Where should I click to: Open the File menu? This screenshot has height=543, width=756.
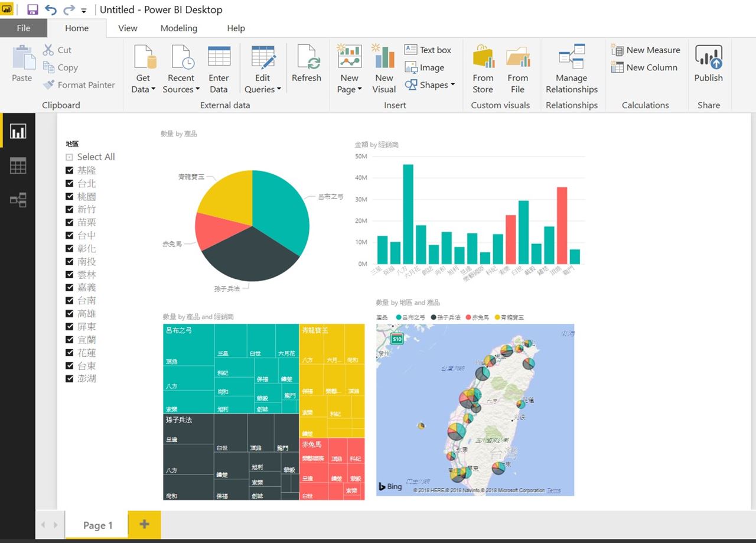[24, 28]
